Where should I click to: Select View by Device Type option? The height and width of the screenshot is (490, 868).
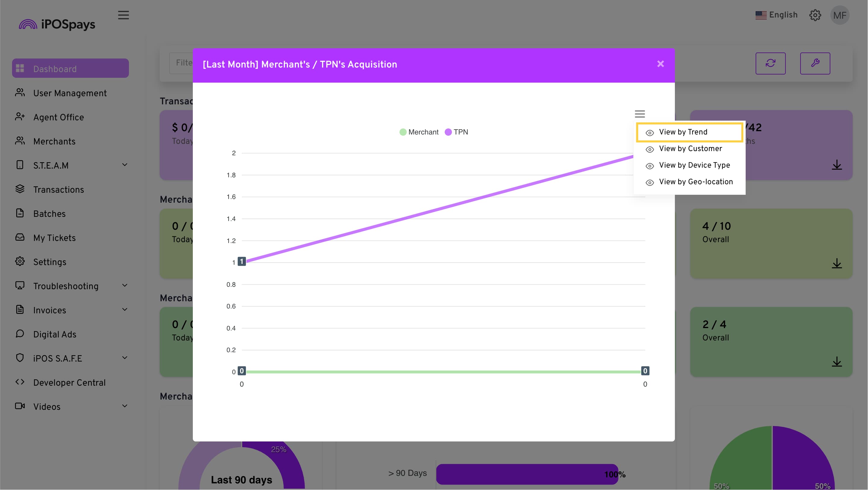(x=690, y=165)
